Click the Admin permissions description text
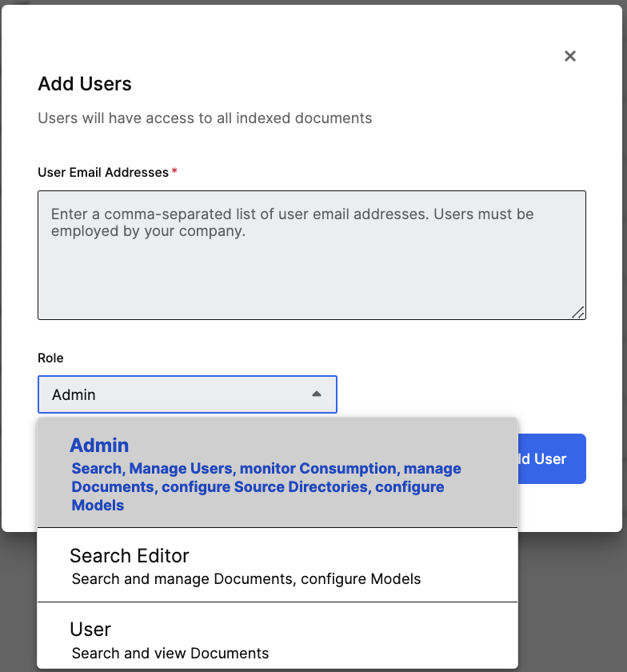The height and width of the screenshot is (672, 627). (x=266, y=486)
